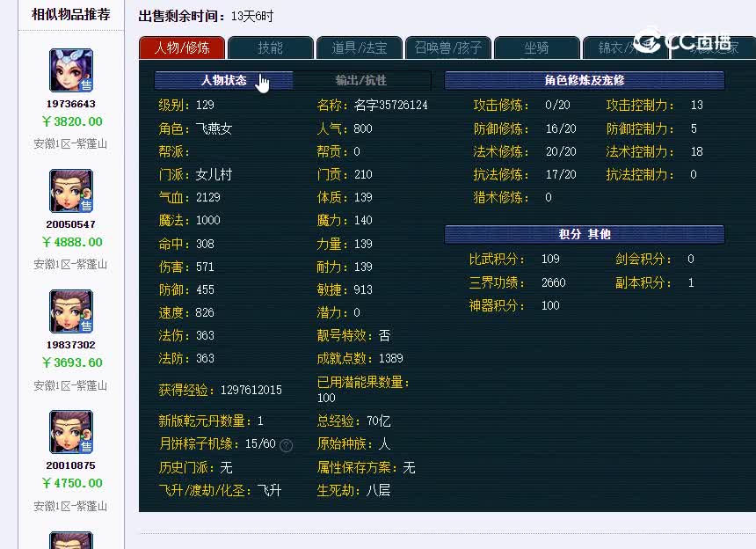Switch to the 技能 tab

click(x=271, y=48)
